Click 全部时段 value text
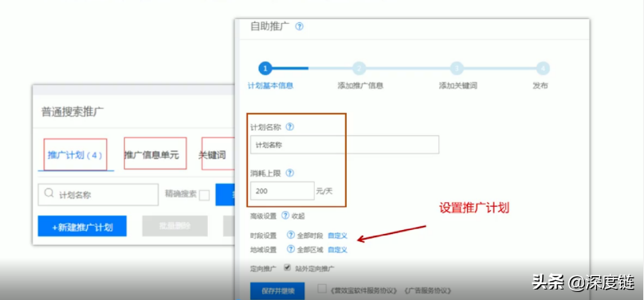644x300 pixels. coord(310,236)
